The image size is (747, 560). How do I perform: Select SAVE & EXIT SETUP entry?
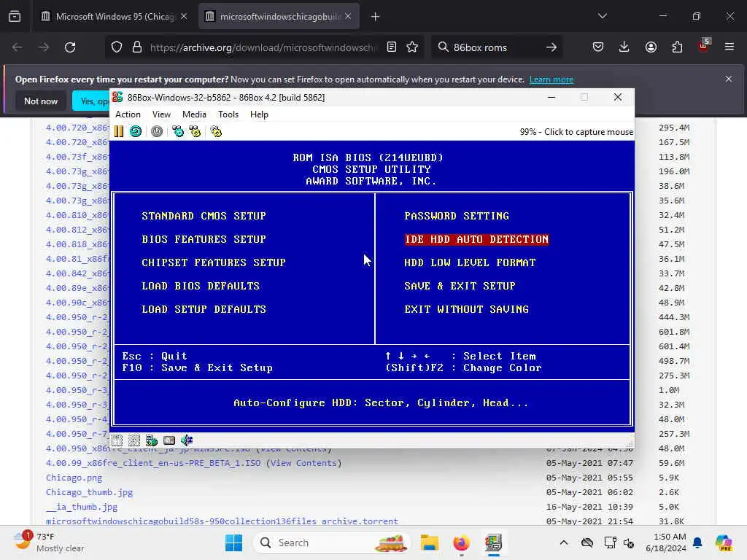pos(460,286)
